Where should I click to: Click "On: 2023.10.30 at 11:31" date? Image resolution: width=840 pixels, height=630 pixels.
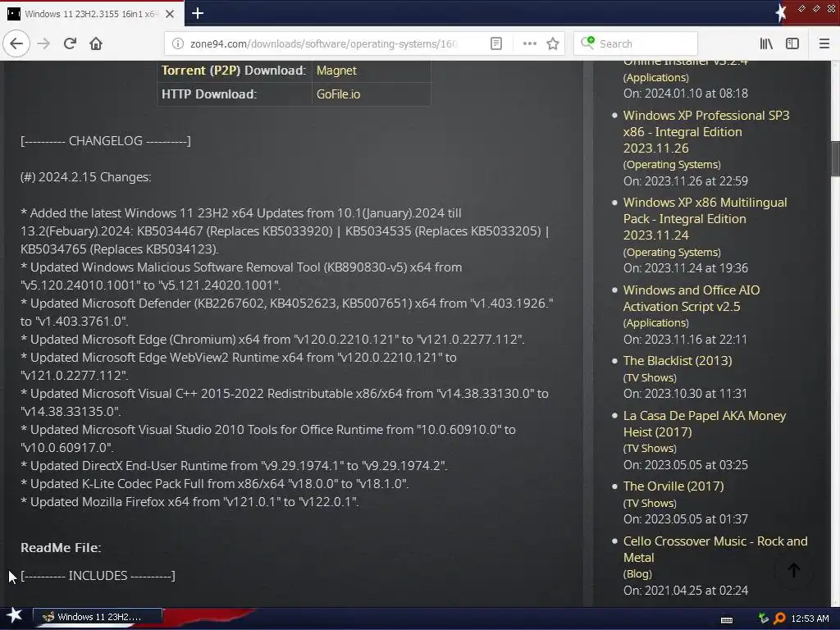pos(685,393)
